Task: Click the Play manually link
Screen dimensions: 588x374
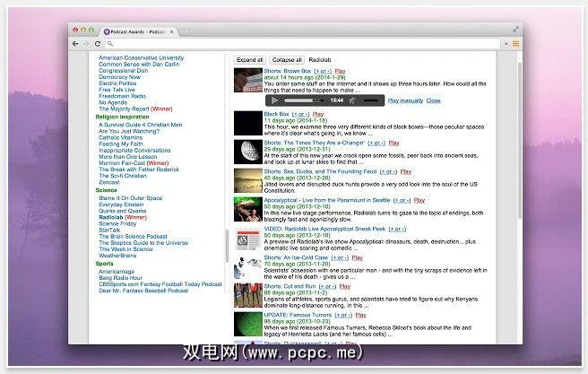Action: (405, 100)
